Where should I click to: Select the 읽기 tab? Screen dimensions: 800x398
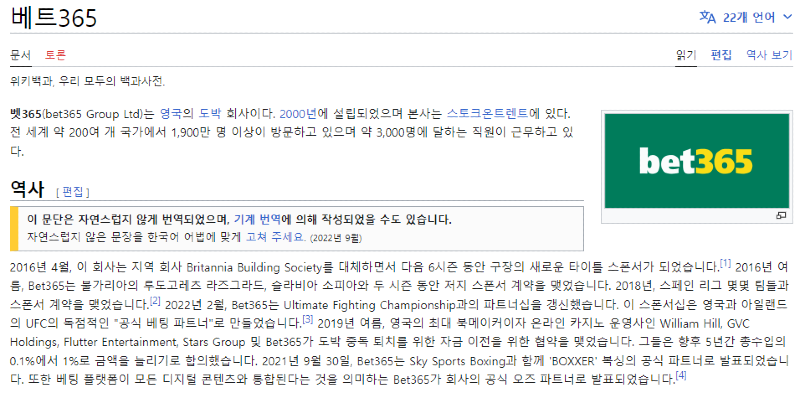(x=686, y=55)
